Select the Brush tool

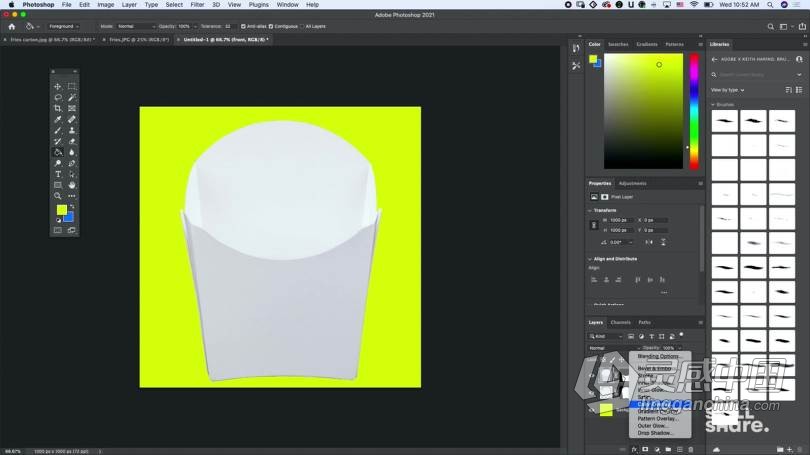[58, 130]
